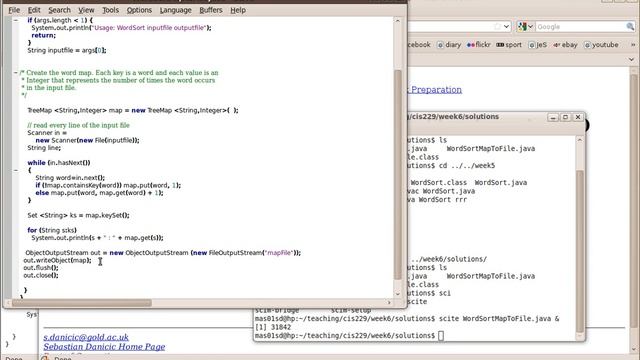Viewport: 640px width, 360px height.
Task: Collapse the while loop body fold marker
Action: pos(16,170)
